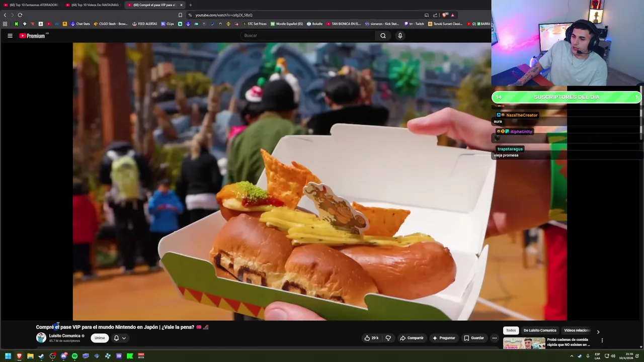Viewport: 644px width, 362px height.
Task: Open Steam from the taskbar
Action: click(x=41, y=356)
